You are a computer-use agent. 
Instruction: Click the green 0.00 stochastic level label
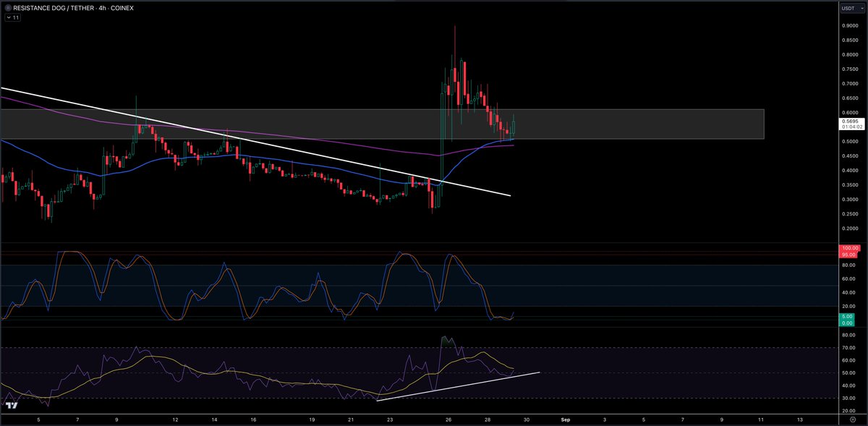848,323
